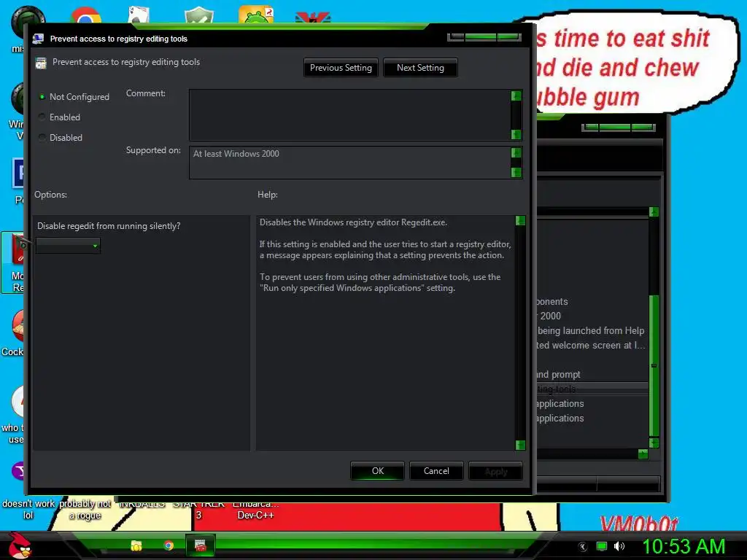The image size is (747, 560).
Task: Click the Cancel button
Action: point(436,471)
